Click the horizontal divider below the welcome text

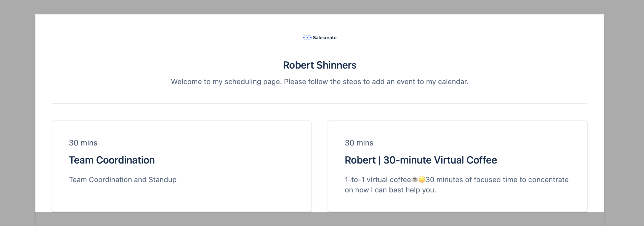coord(320,104)
